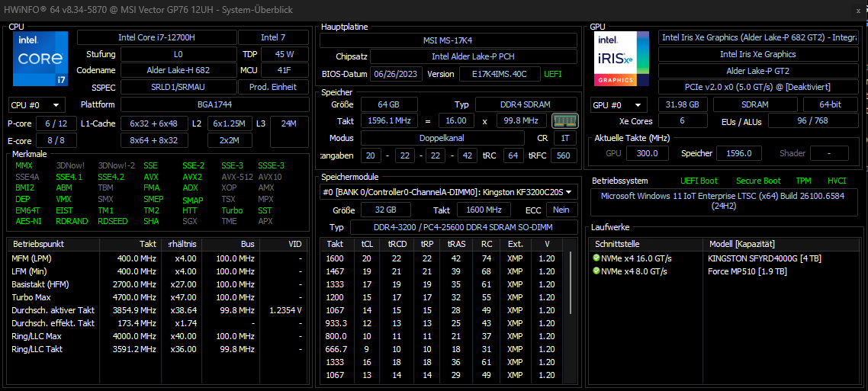Click the Turbo Max row in CPU table
Screen dimensions: 868x391
click(x=157, y=297)
